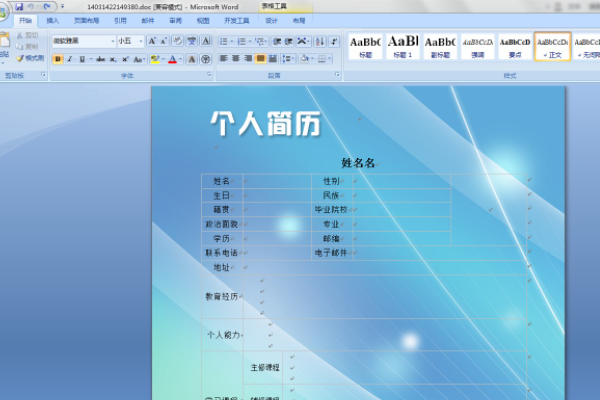This screenshot has height=400, width=600.
Task: Toggle italic formatting button
Action: pos(69,59)
